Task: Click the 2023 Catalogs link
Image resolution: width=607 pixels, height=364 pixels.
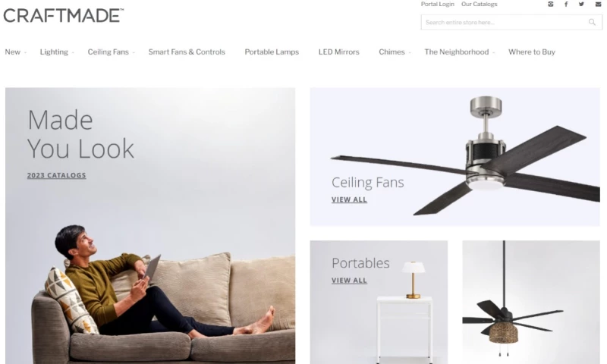Action: coord(56,175)
